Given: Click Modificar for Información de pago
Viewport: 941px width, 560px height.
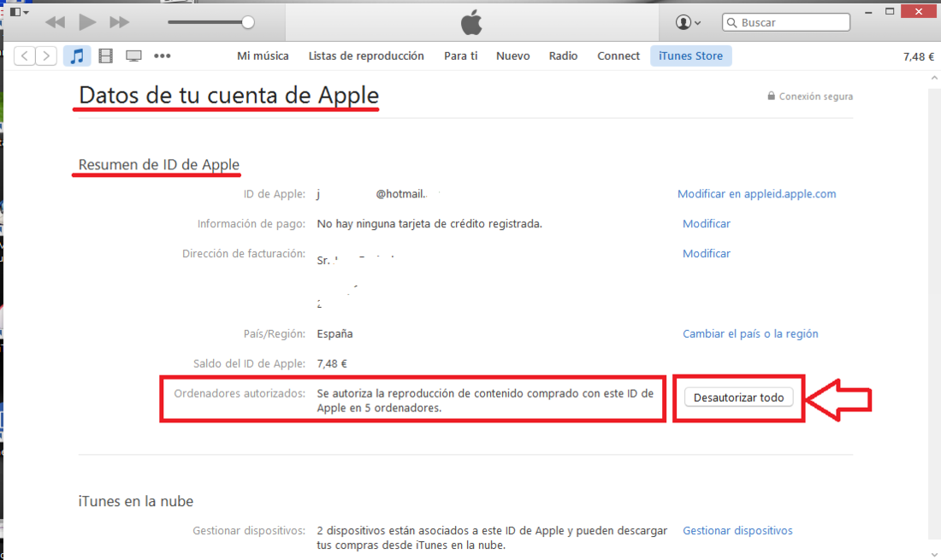Looking at the screenshot, I should coord(707,224).
